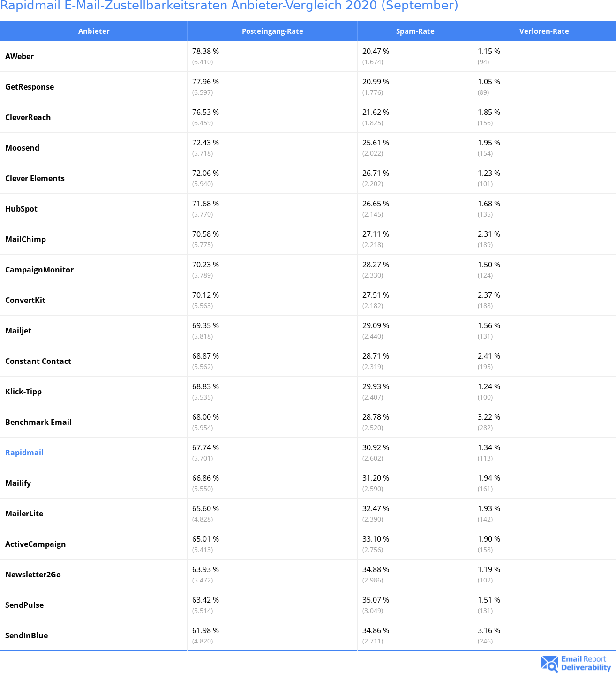Click the CleverReach row label
This screenshot has height=673, width=616.
[28, 117]
